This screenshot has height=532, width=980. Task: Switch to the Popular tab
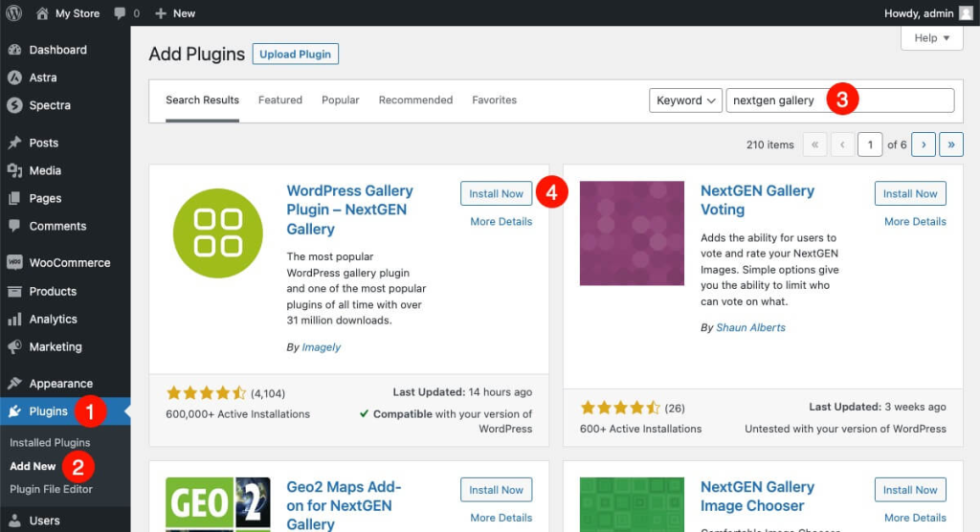pyautogui.click(x=340, y=100)
